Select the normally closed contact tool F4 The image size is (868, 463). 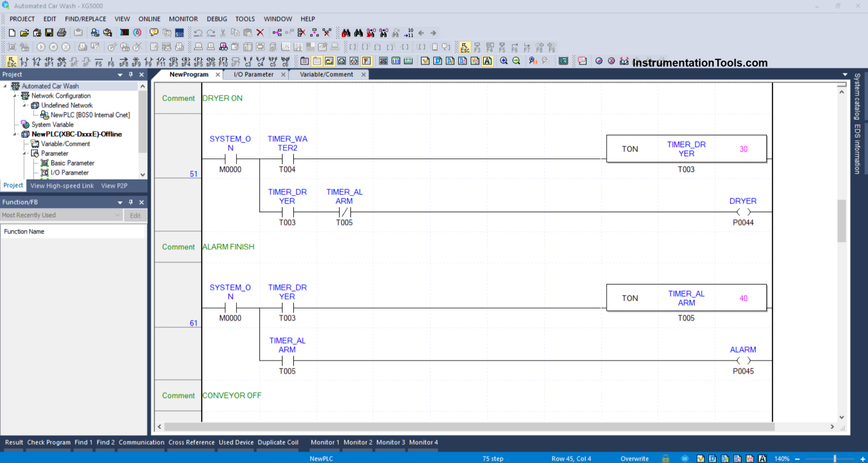(36, 61)
